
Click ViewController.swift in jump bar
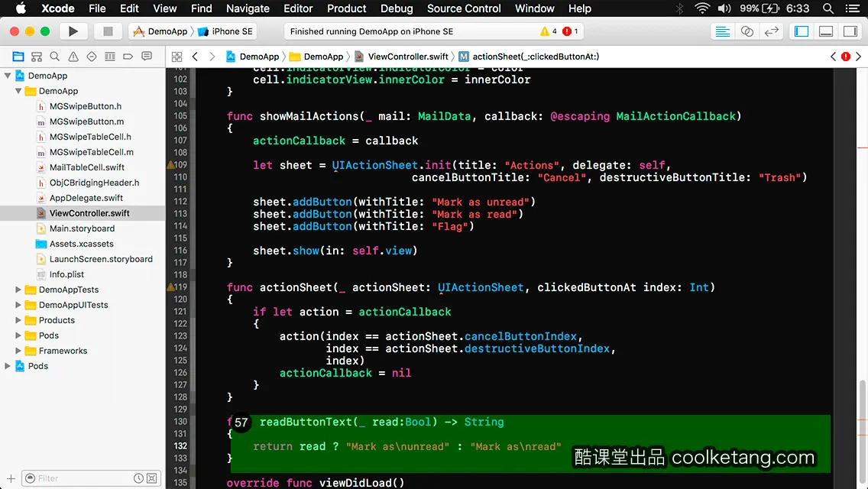click(401, 57)
